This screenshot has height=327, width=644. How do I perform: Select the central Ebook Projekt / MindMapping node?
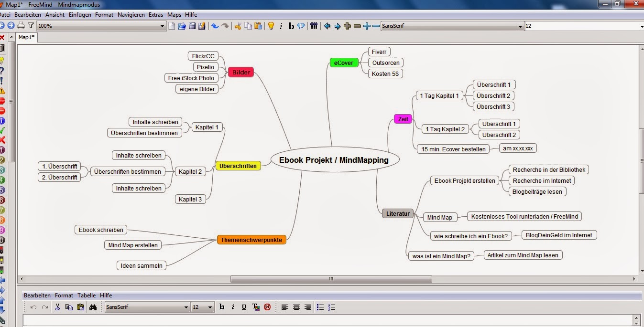pos(334,160)
